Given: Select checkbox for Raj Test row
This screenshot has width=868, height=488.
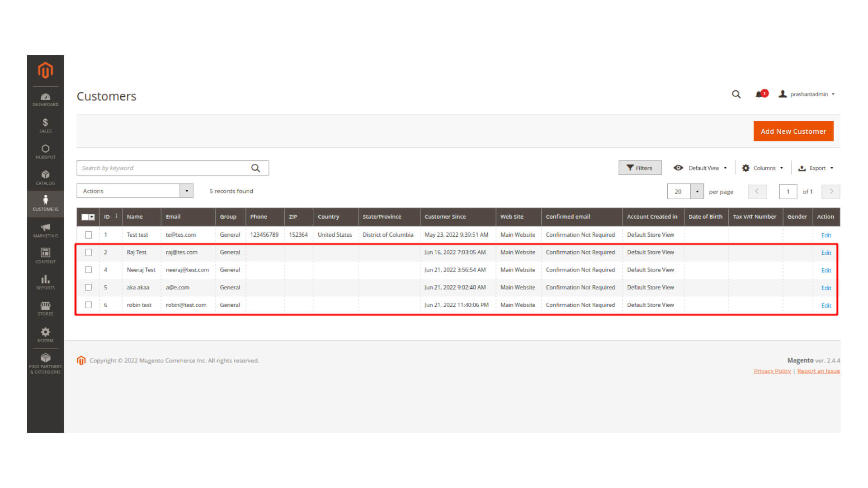Looking at the screenshot, I should [x=89, y=253].
